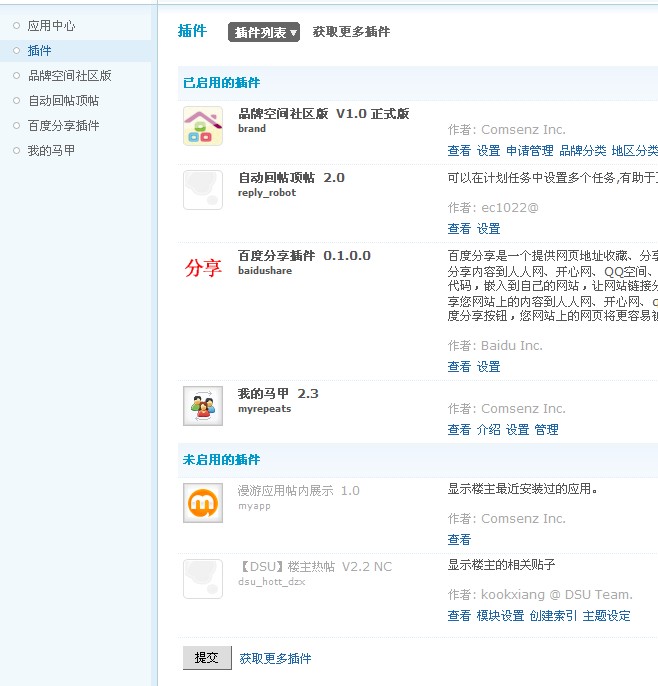The width and height of the screenshot is (658, 686).
Task: Click 设置 for myrepeats plugin
Action: 518,430
